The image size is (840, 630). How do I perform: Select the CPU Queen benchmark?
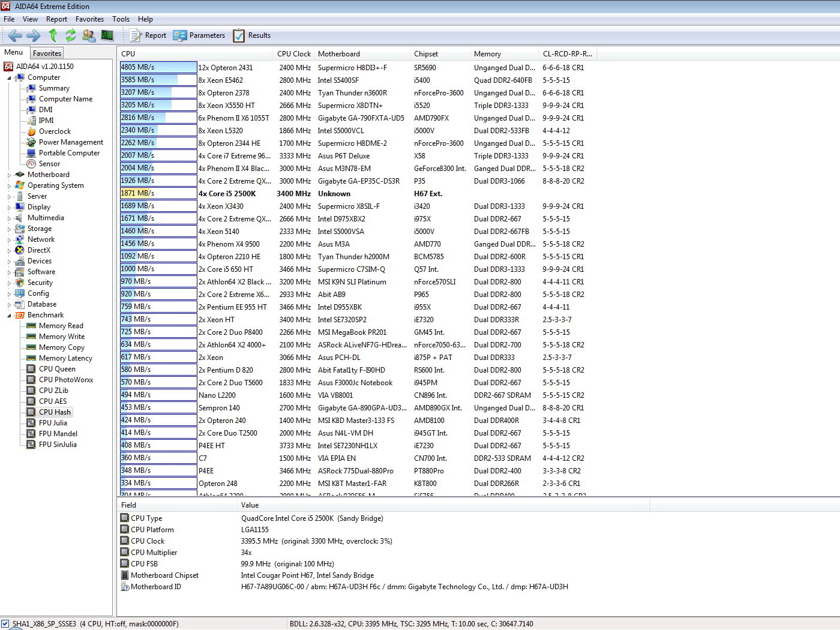point(57,369)
